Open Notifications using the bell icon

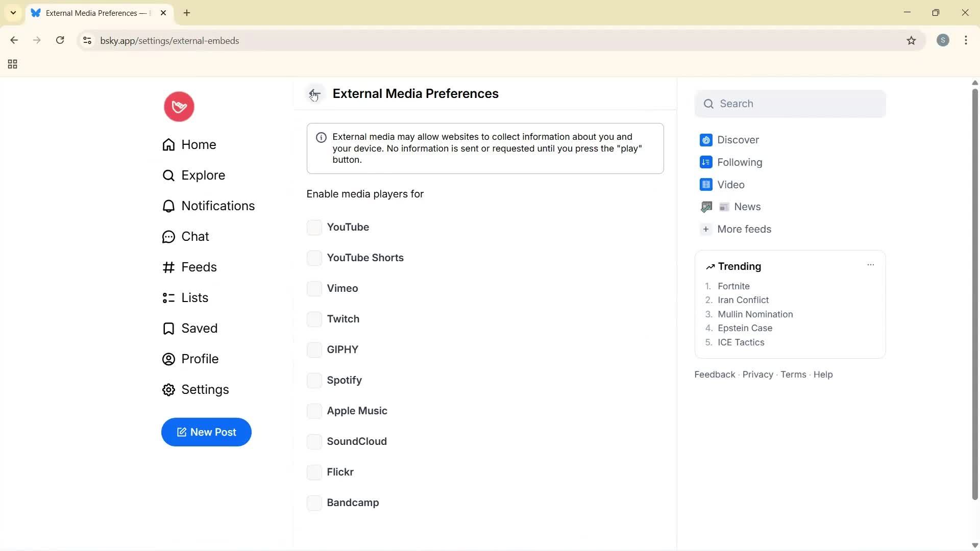tap(168, 206)
